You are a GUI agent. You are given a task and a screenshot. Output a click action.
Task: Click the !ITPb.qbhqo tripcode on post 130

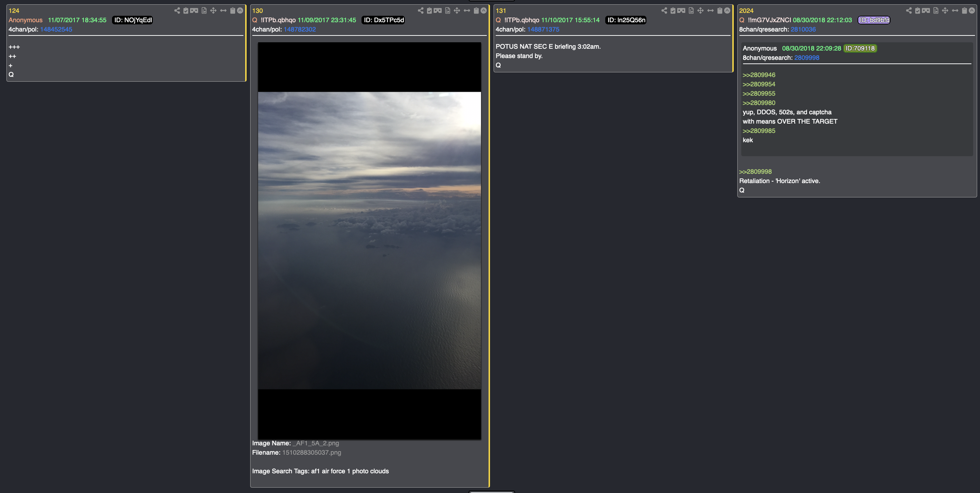pyautogui.click(x=278, y=20)
